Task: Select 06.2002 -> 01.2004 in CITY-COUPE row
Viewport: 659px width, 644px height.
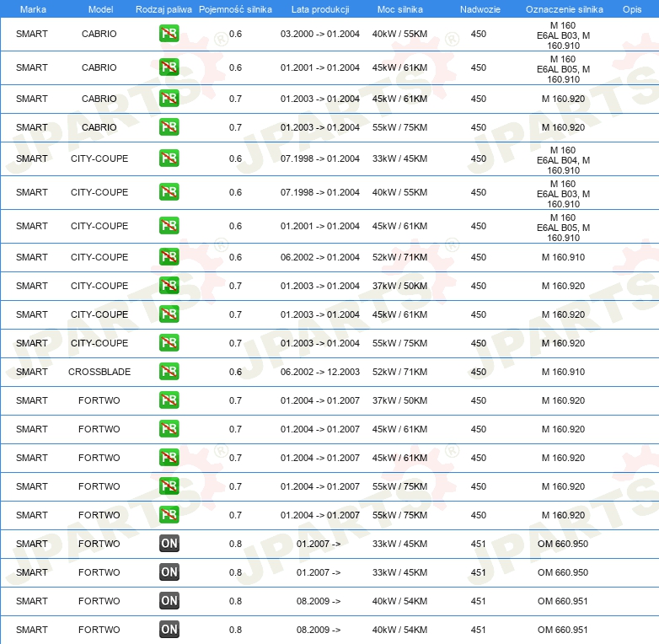Action: coord(320,257)
